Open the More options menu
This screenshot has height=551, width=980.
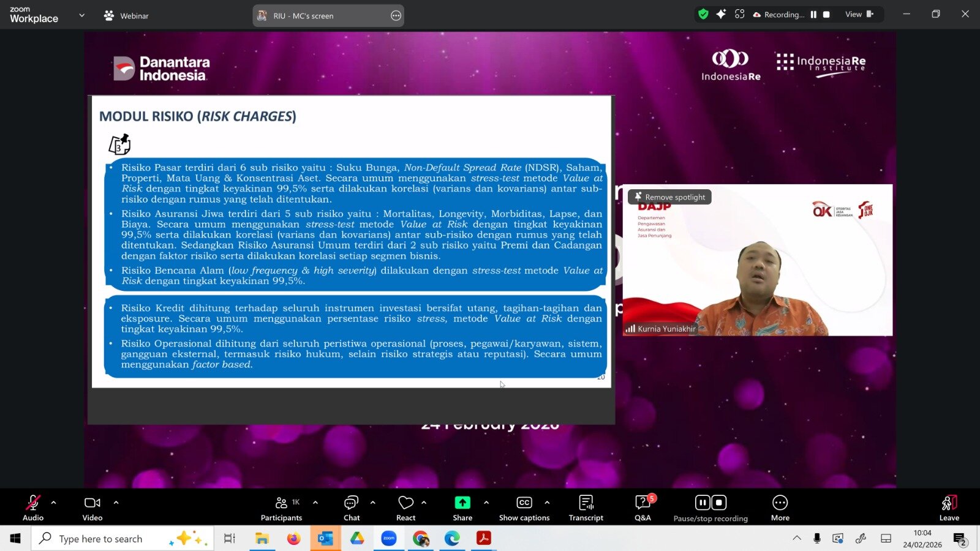point(780,508)
